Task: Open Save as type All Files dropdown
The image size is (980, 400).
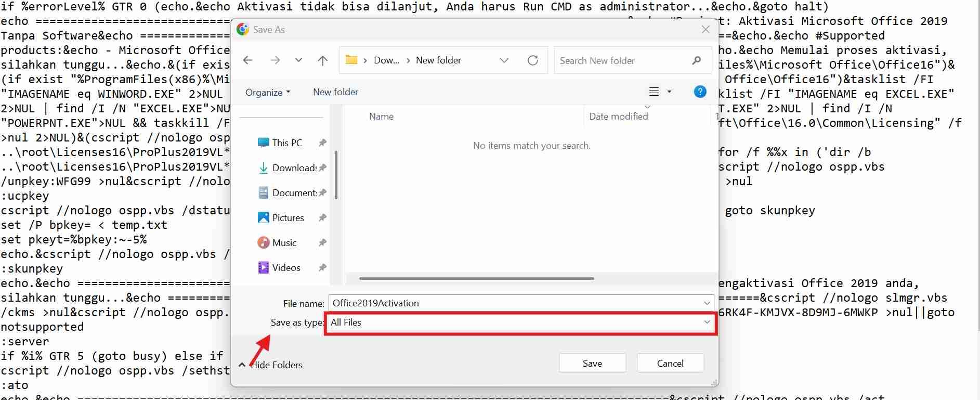Action: point(520,322)
